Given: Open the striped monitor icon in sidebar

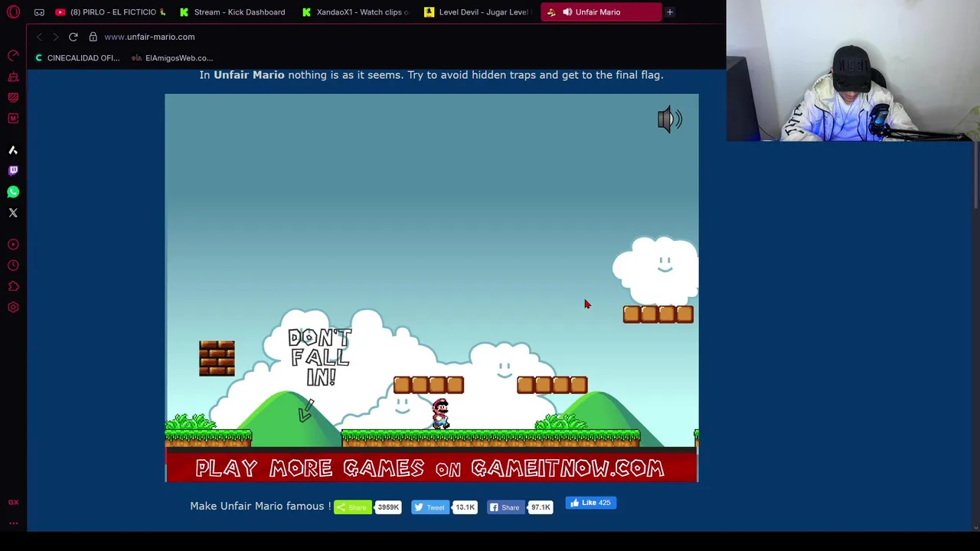Looking at the screenshot, I should tap(13, 97).
